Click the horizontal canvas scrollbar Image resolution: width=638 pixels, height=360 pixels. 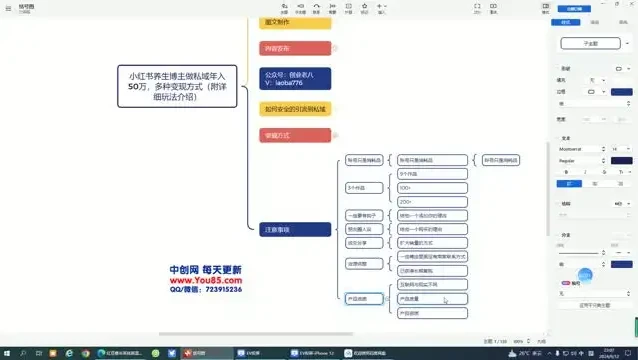click(256, 334)
